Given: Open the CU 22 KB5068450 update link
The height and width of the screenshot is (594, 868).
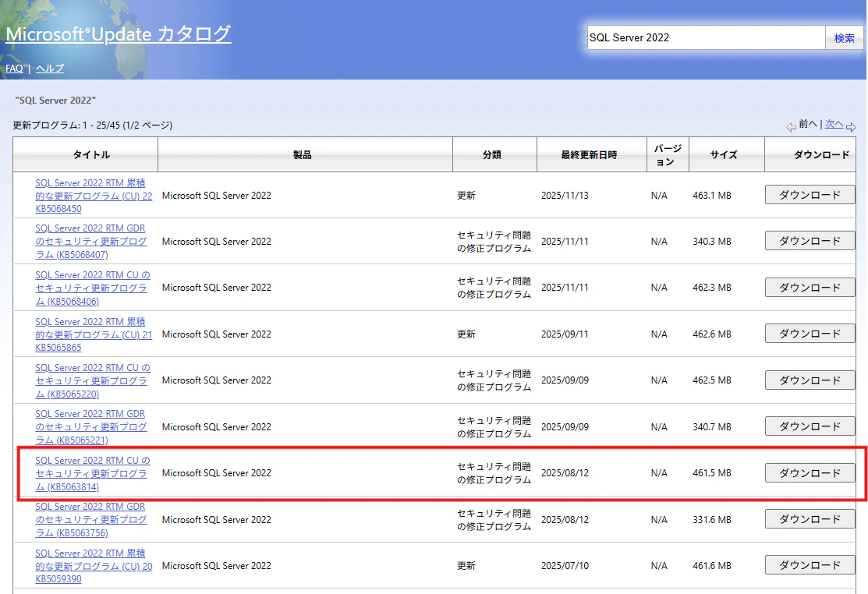Looking at the screenshot, I should click(x=94, y=196).
